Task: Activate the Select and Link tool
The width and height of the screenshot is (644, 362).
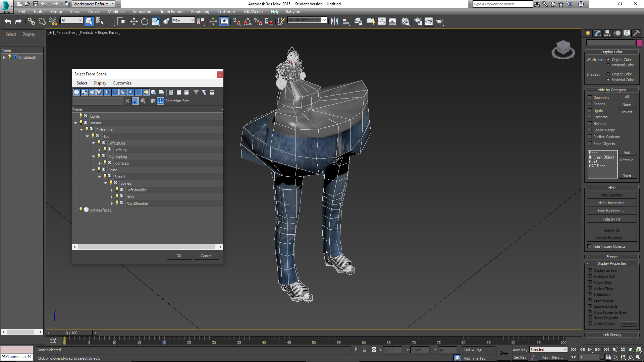Action: (31, 21)
